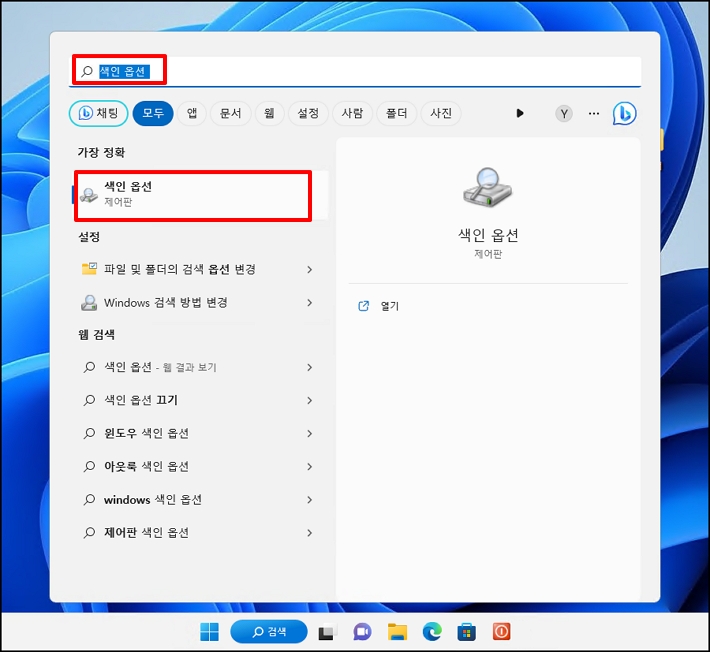Select Windows 검색 방법 변경 result text
This screenshot has width=710, height=652.
(165, 302)
